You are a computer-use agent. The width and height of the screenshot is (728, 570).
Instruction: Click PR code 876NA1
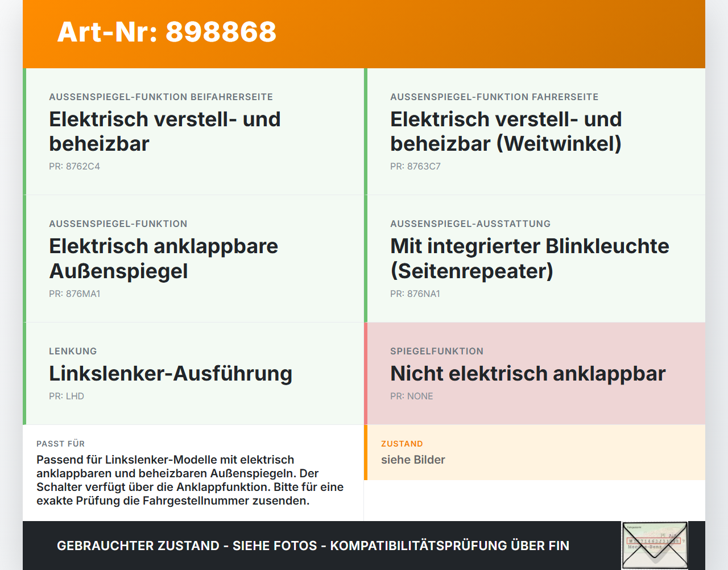(415, 294)
